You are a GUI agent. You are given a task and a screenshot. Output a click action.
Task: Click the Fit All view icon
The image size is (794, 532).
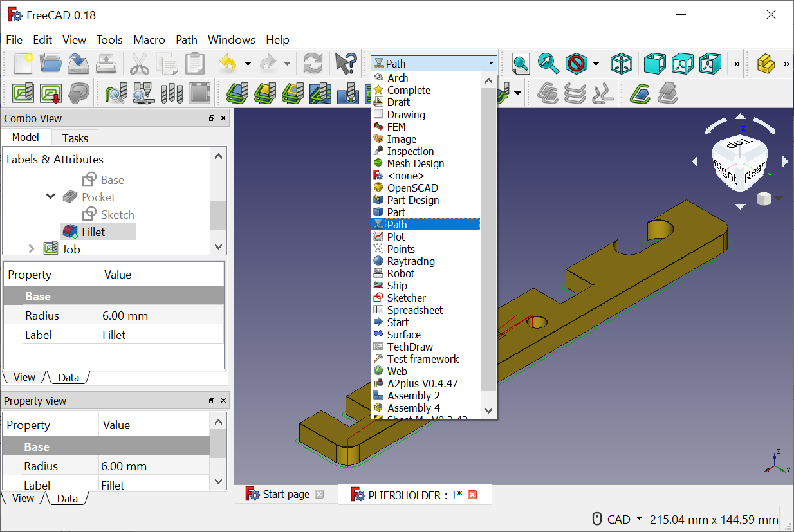click(521, 63)
